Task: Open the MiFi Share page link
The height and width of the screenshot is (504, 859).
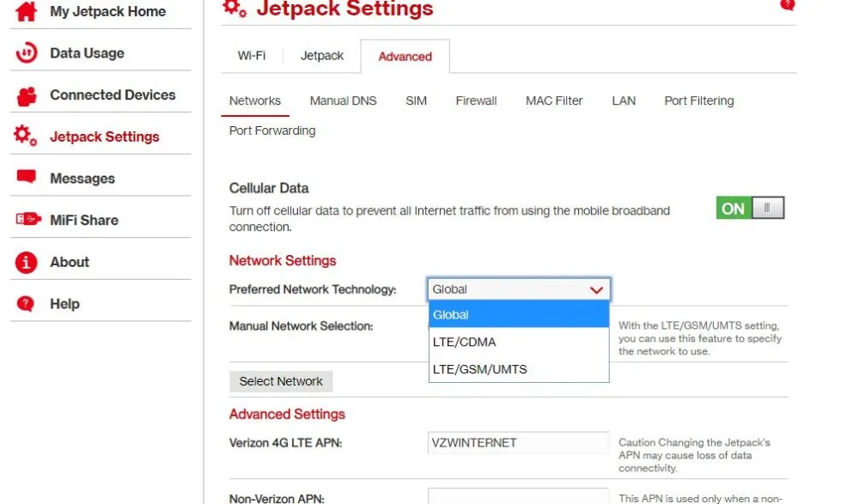Action: [x=84, y=220]
